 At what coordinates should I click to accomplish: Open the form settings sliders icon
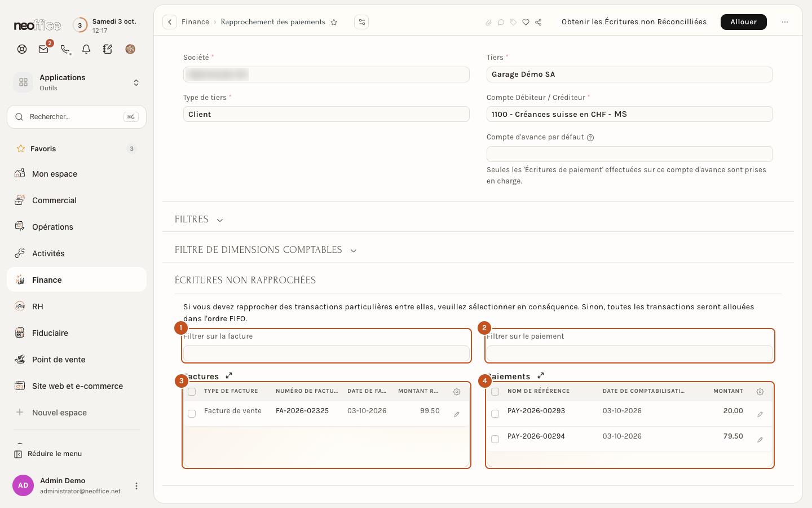[x=361, y=22]
